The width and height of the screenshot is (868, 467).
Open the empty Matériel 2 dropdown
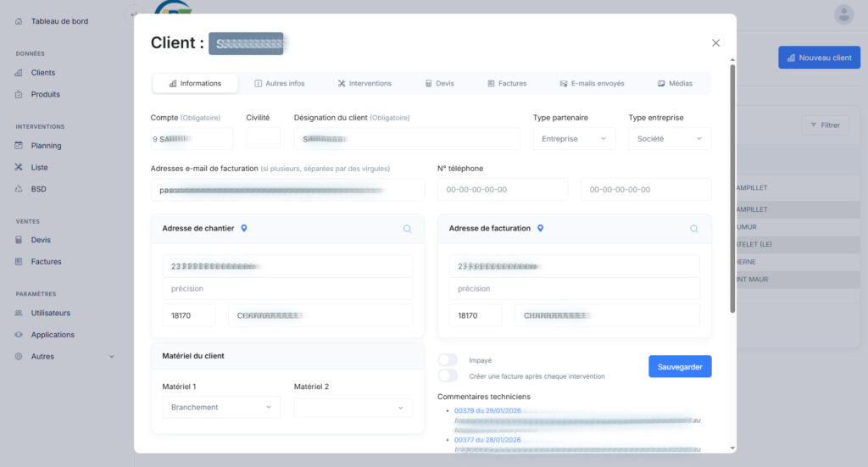point(353,408)
